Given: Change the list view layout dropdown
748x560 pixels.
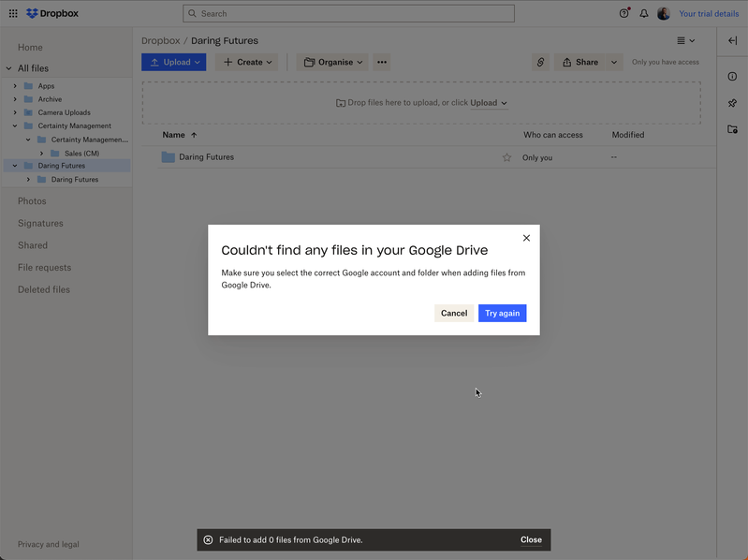Looking at the screenshot, I should pyautogui.click(x=686, y=41).
